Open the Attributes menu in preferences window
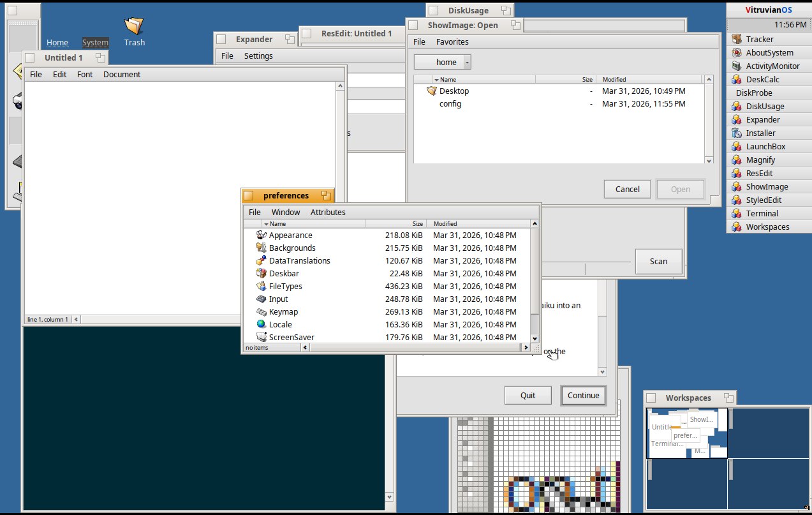Screen dimensions: 812x515 pyautogui.click(x=328, y=213)
